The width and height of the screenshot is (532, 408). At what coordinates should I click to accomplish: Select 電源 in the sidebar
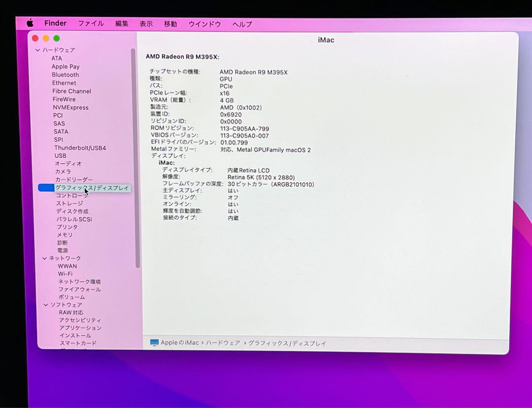click(x=63, y=250)
